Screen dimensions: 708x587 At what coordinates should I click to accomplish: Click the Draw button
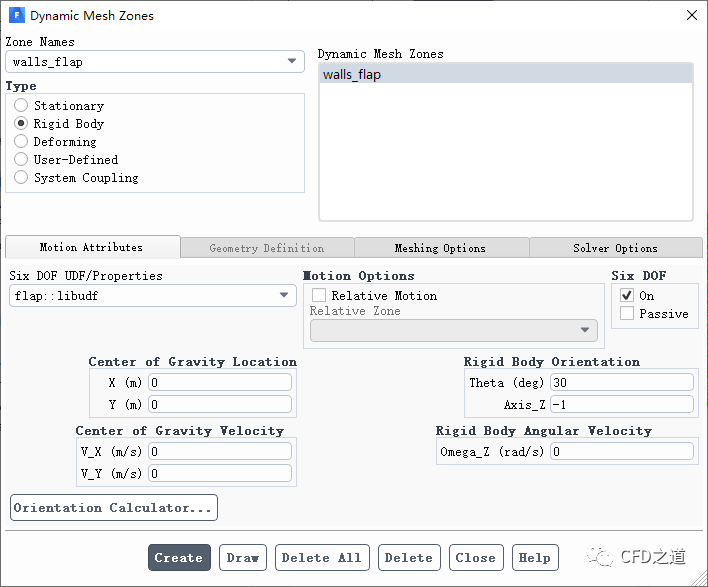(243, 558)
